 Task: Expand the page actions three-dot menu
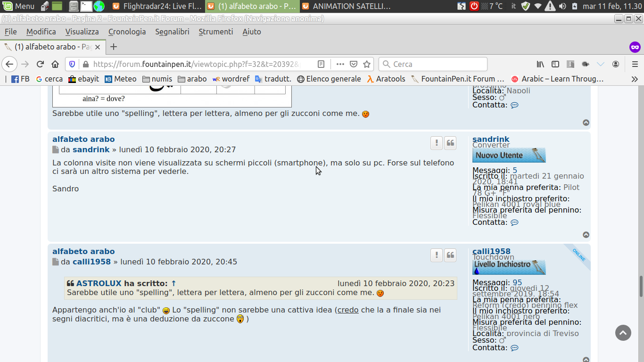[x=340, y=64]
